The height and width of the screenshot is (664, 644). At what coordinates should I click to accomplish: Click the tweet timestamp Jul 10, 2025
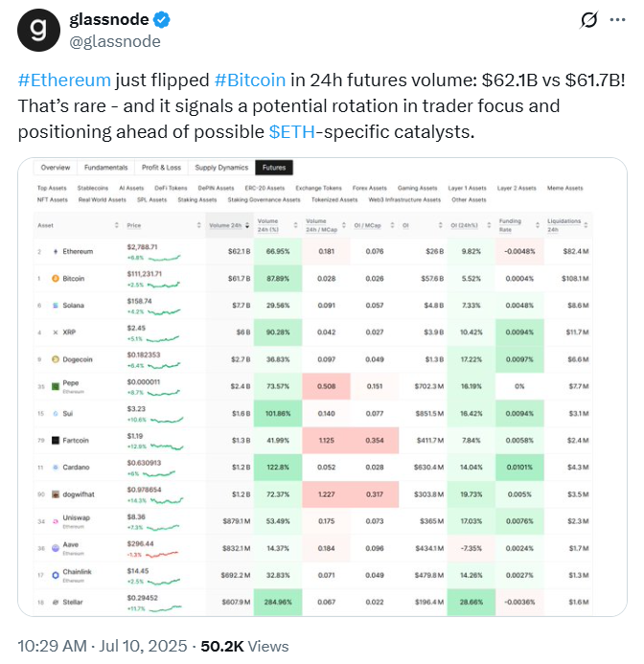coord(143,646)
